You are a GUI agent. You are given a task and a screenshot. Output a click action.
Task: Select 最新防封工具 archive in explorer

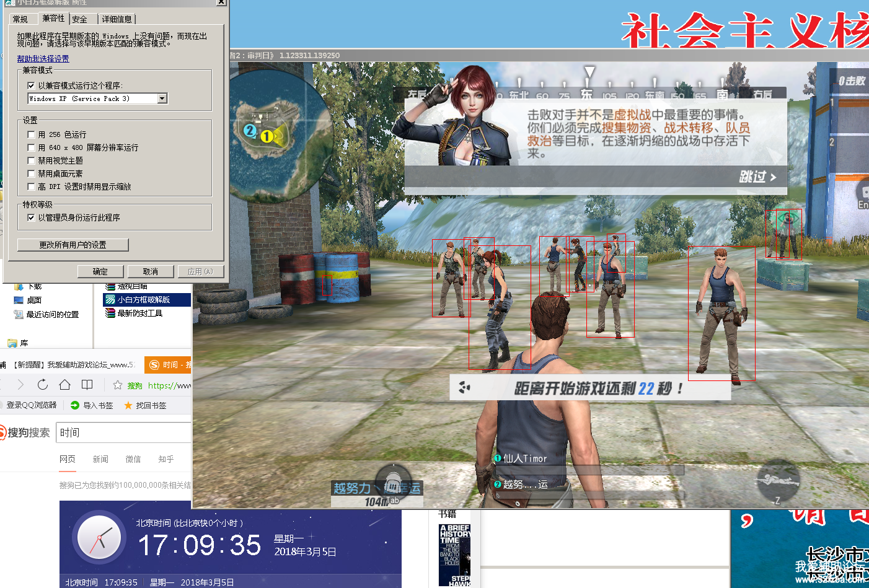click(140, 314)
